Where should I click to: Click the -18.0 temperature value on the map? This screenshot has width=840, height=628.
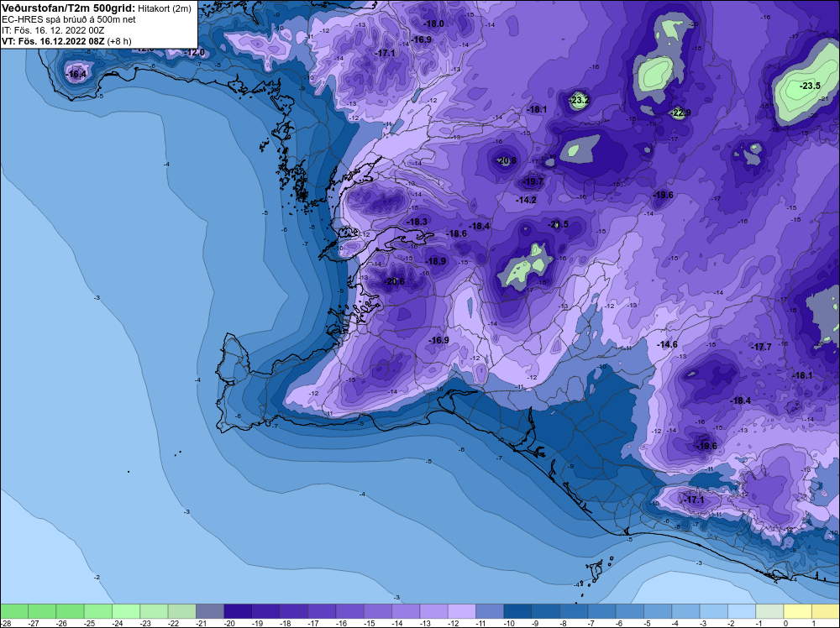[434, 24]
